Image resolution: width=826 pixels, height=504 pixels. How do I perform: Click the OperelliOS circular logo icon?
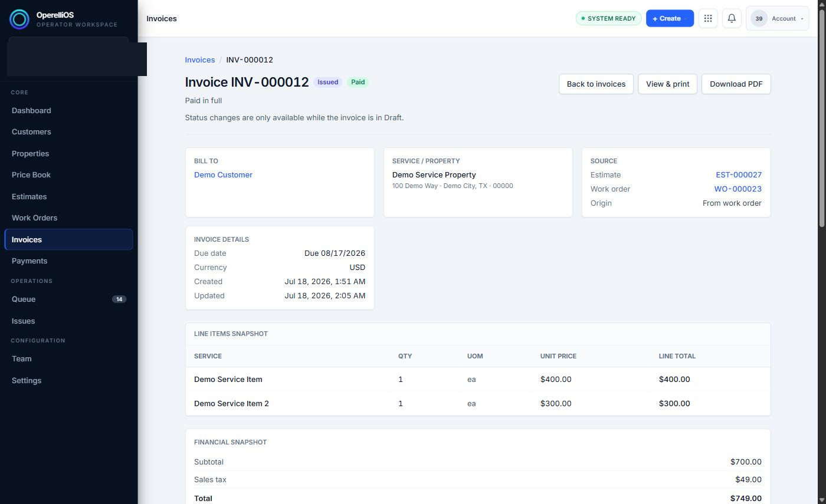[x=19, y=19]
